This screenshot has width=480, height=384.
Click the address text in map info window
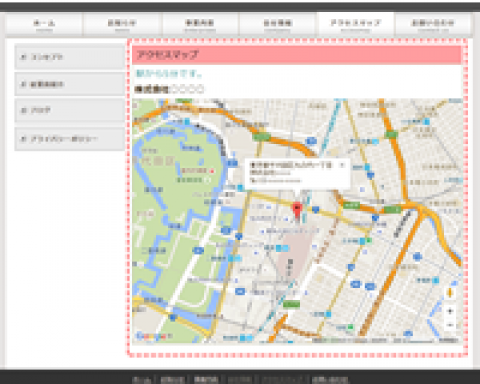pos(291,165)
